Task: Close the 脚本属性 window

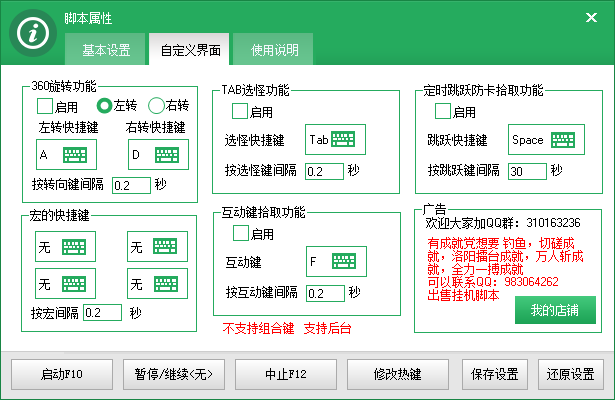Action: pyautogui.click(x=591, y=17)
